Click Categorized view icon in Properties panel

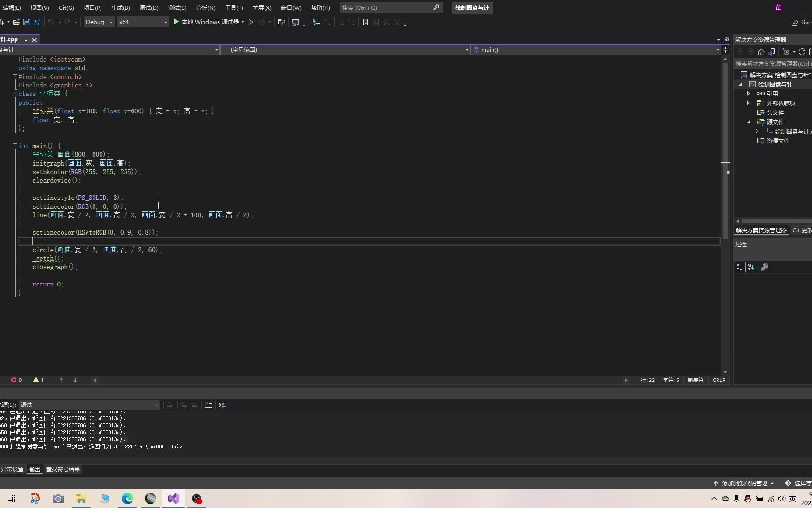[740, 267]
